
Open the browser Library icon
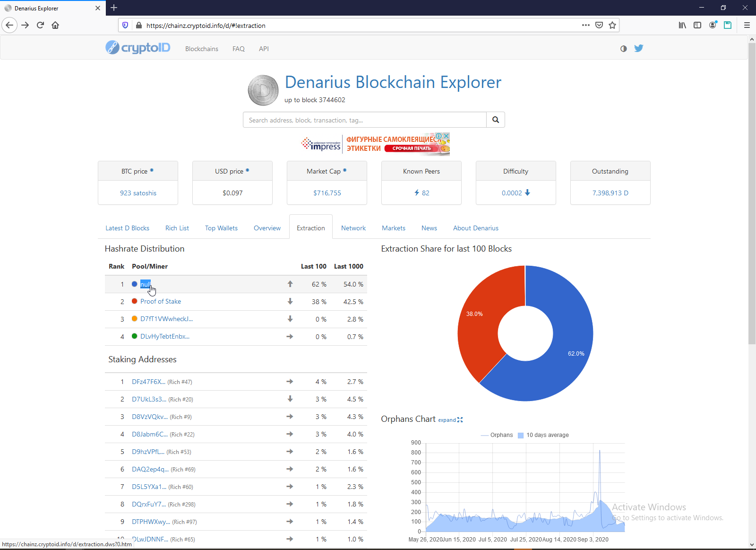[682, 25]
